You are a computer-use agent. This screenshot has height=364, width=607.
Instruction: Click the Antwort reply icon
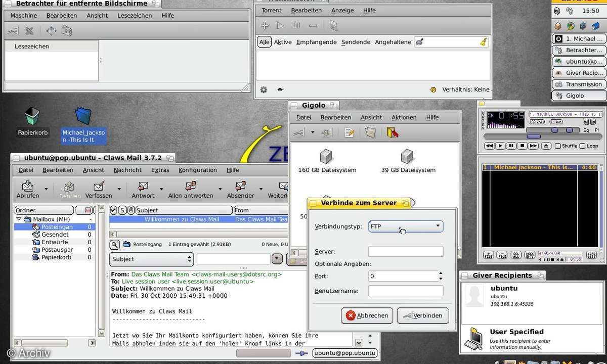tap(143, 187)
